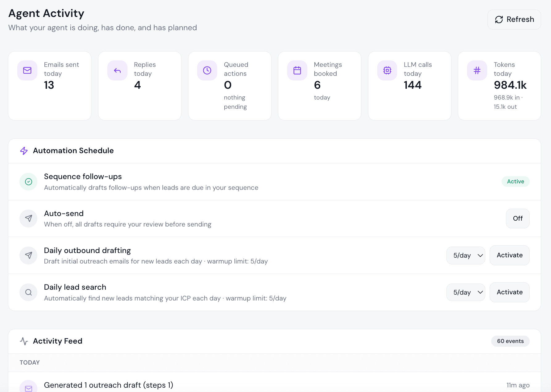
Task: Click the Queued actions value 0
Action: tap(228, 85)
